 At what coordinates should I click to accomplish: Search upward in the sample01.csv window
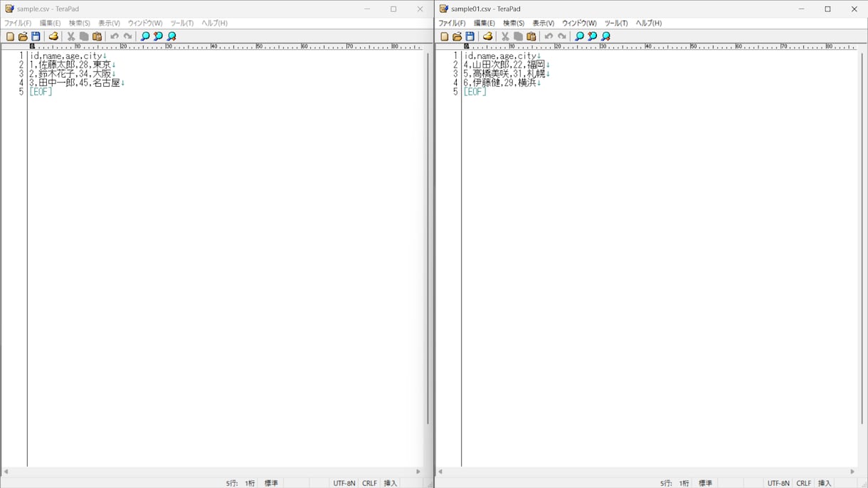pyautogui.click(x=592, y=36)
